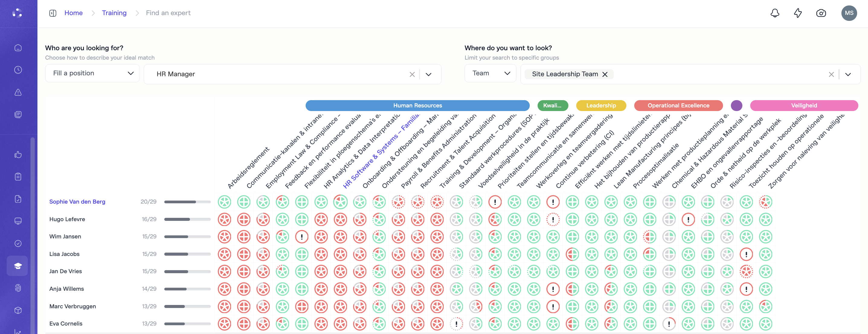Click the lightning bolt icon in header
Screen dimensions: 868x334
coord(798,13)
